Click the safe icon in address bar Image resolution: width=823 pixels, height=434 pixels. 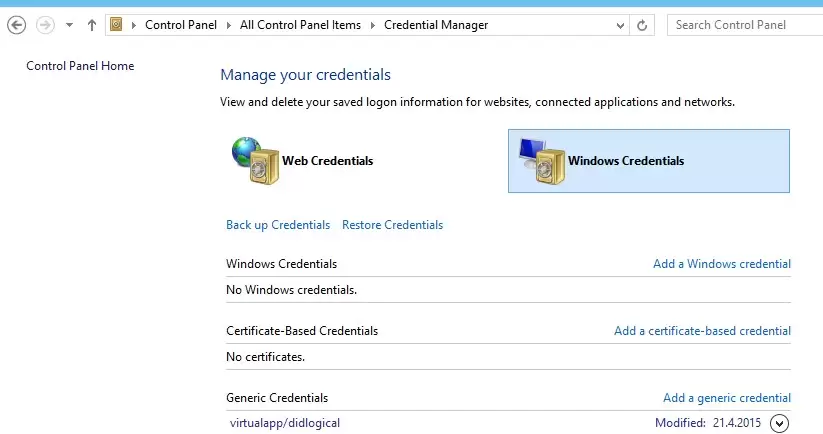116,24
